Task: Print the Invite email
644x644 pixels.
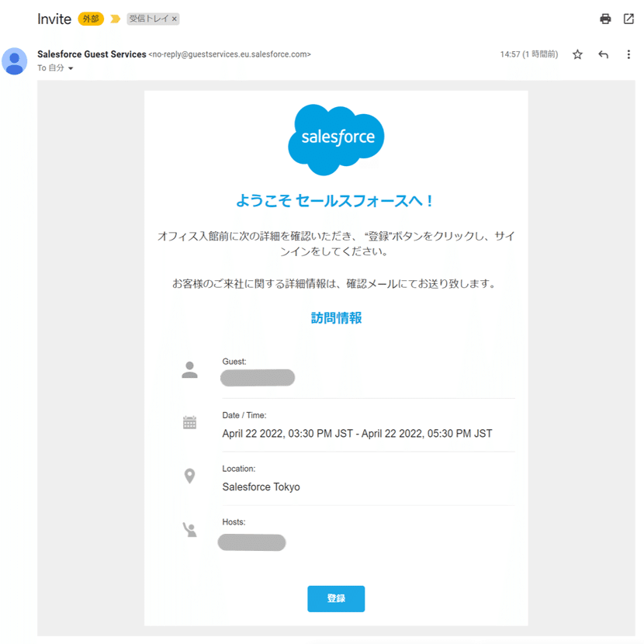Action: [605, 19]
